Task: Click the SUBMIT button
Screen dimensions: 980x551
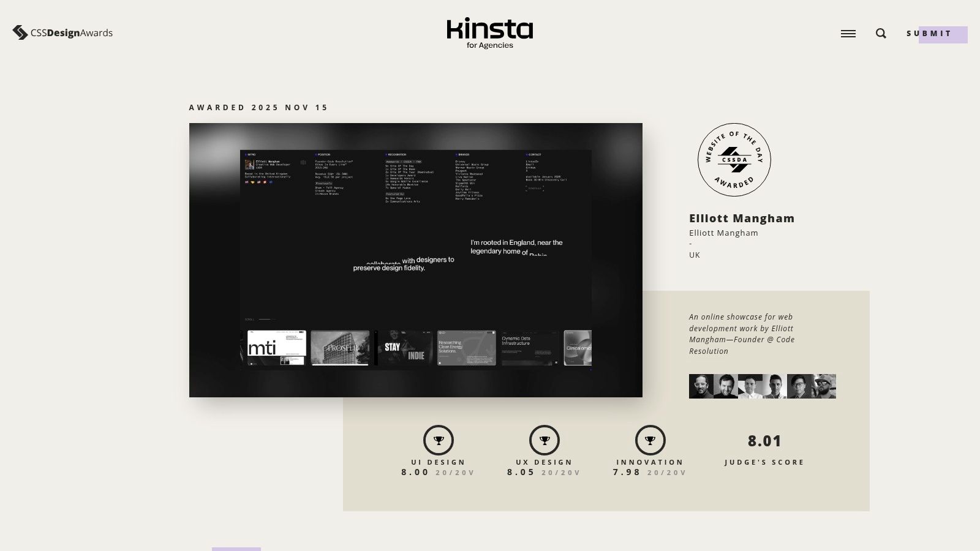Action: point(928,34)
